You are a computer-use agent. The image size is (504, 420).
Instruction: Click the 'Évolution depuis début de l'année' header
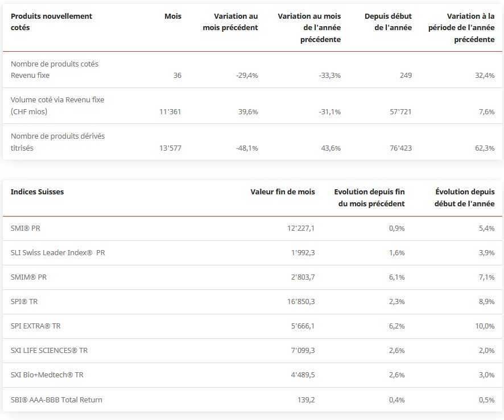[465, 197]
